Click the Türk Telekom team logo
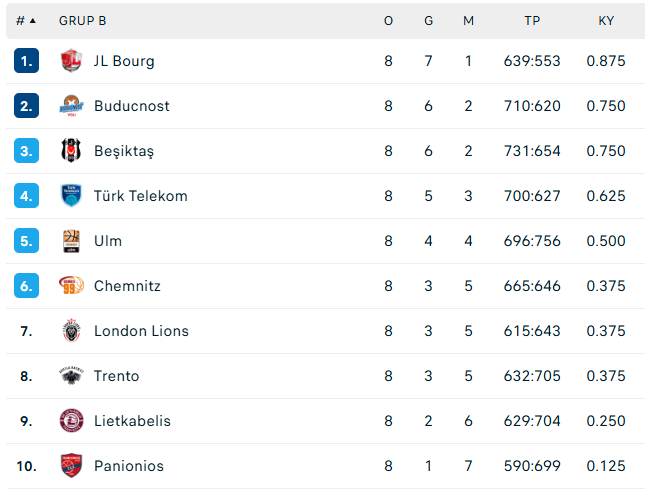The width and height of the screenshot is (645, 491). pyautogui.click(x=71, y=196)
